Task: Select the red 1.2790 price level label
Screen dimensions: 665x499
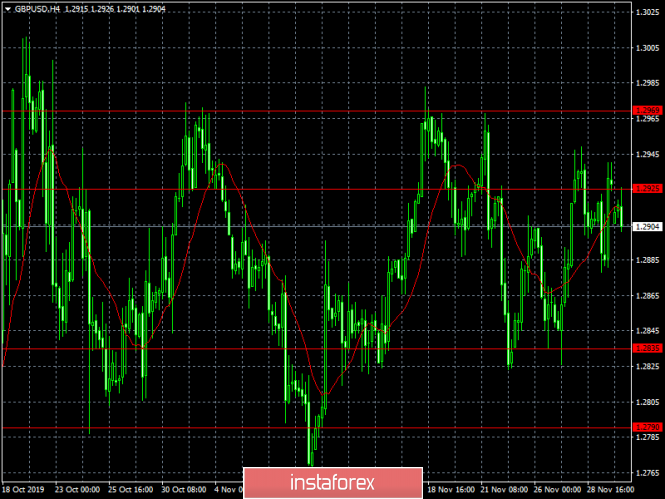Action: point(646,427)
